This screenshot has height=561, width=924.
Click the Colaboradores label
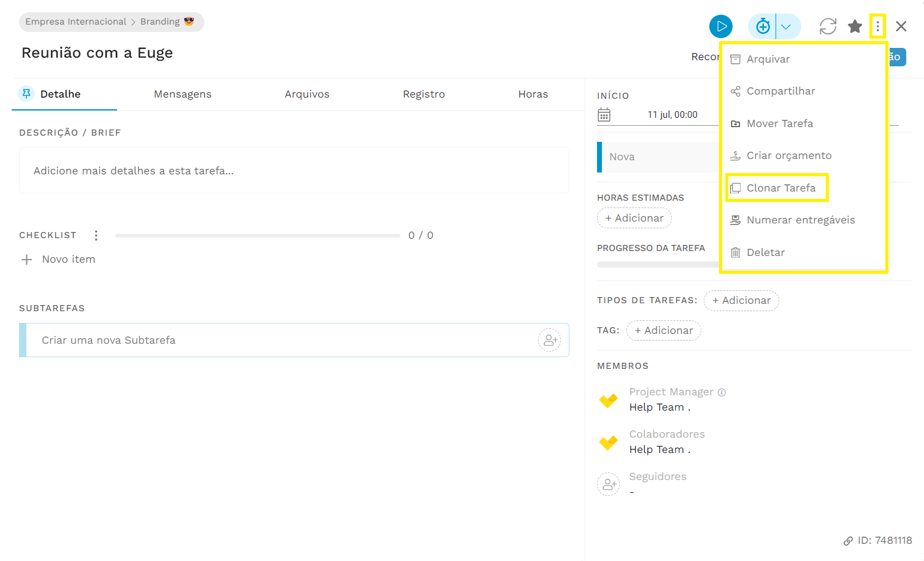click(667, 434)
